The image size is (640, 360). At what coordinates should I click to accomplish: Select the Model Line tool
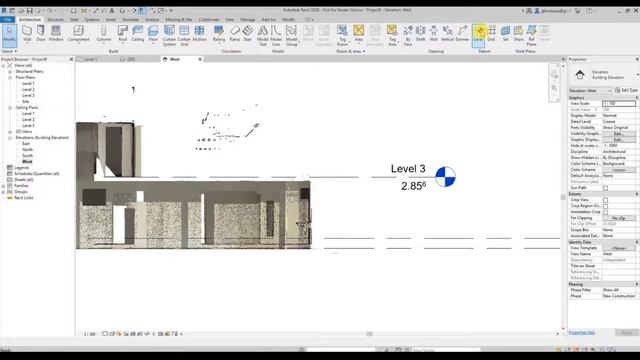click(x=276, y=35)
